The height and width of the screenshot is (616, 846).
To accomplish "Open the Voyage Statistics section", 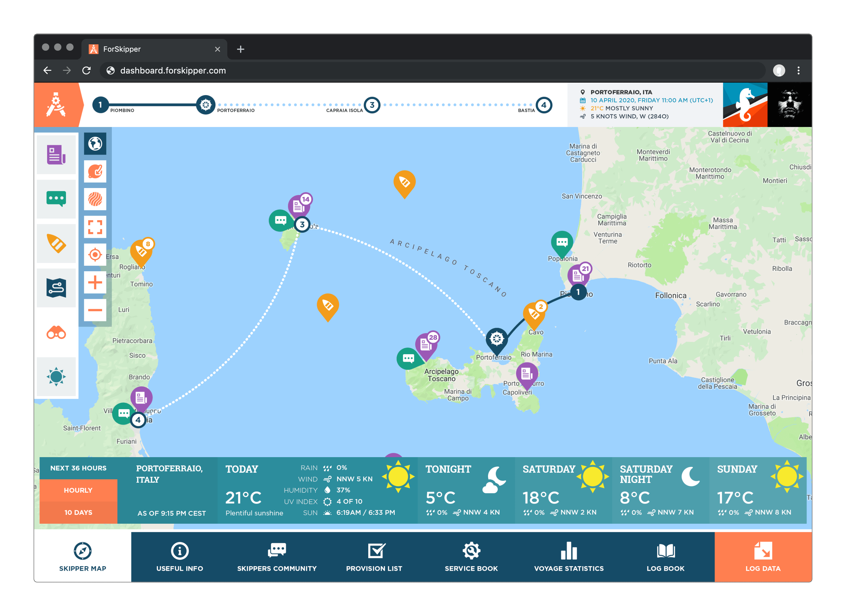I will tap(569, 557).
